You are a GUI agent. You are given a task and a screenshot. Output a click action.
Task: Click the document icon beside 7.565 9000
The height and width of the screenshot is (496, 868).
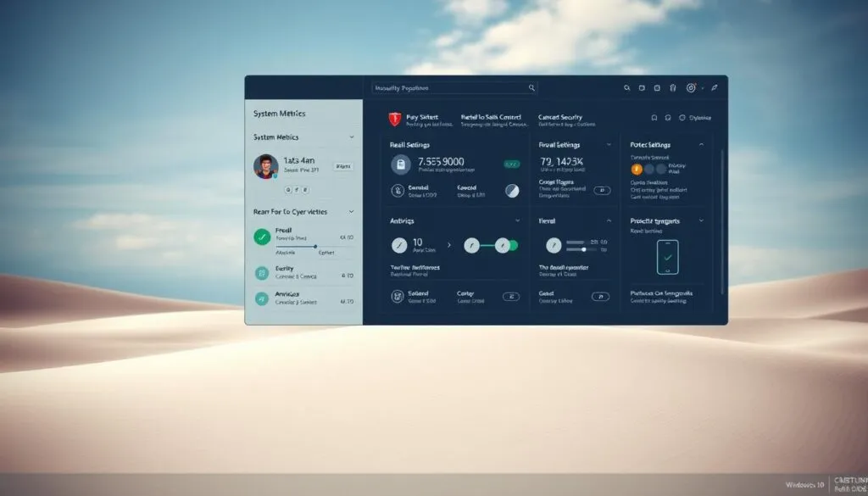click(397, 165)
